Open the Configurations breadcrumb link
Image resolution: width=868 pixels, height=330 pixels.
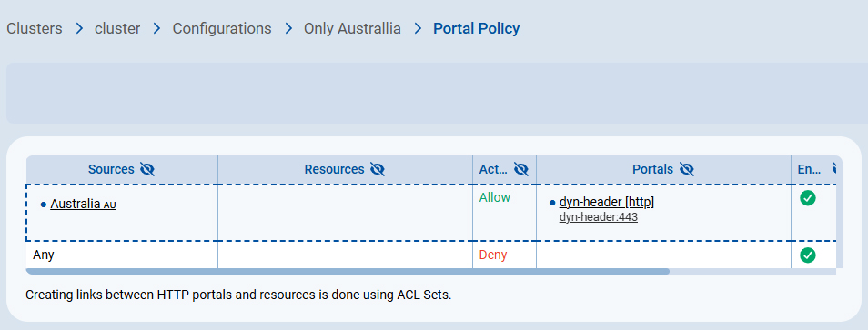[222, 28]
